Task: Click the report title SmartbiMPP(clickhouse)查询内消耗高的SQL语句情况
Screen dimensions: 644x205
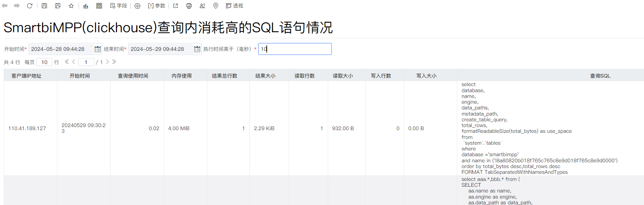Action: point(168,27)
